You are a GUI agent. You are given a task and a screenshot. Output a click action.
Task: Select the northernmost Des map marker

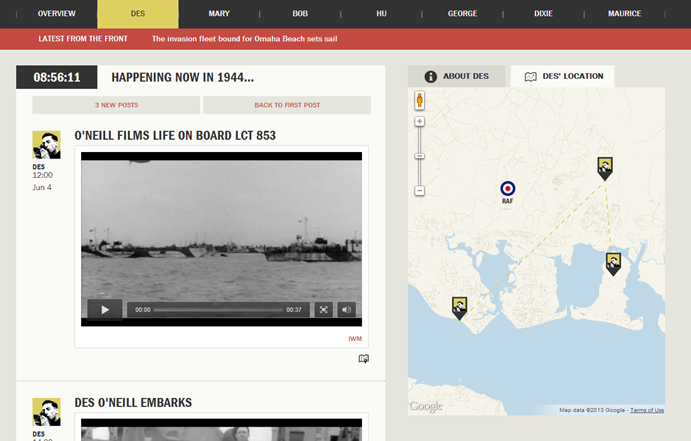tap(605, 169)
